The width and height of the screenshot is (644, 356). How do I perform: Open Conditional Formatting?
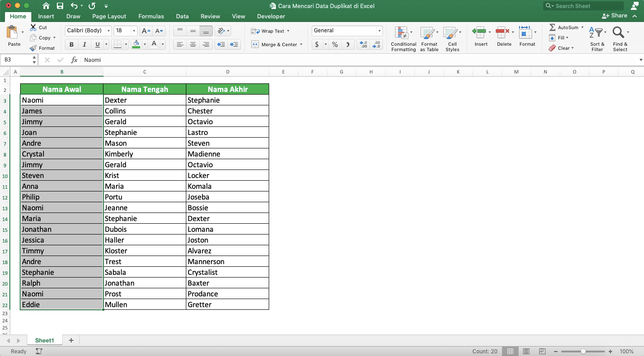pyautogui.click(x=404, y=39)
